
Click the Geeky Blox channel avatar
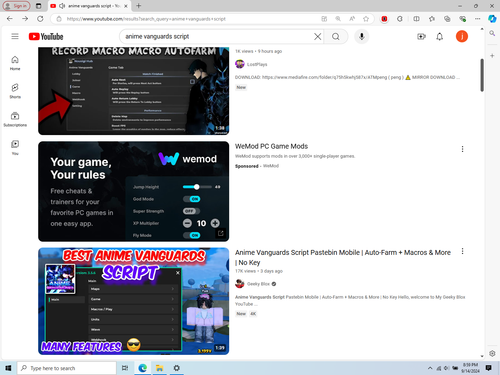[x=240, y=284]
